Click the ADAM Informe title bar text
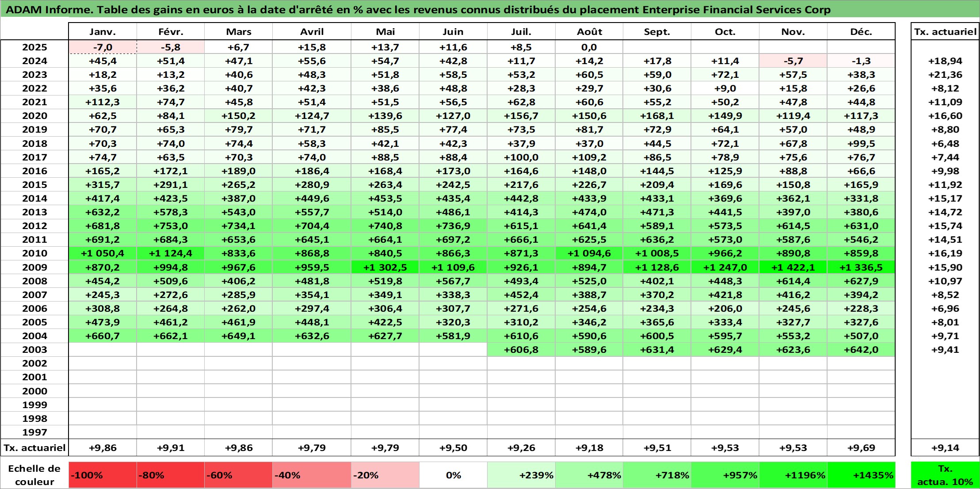 tap(418, 10)
